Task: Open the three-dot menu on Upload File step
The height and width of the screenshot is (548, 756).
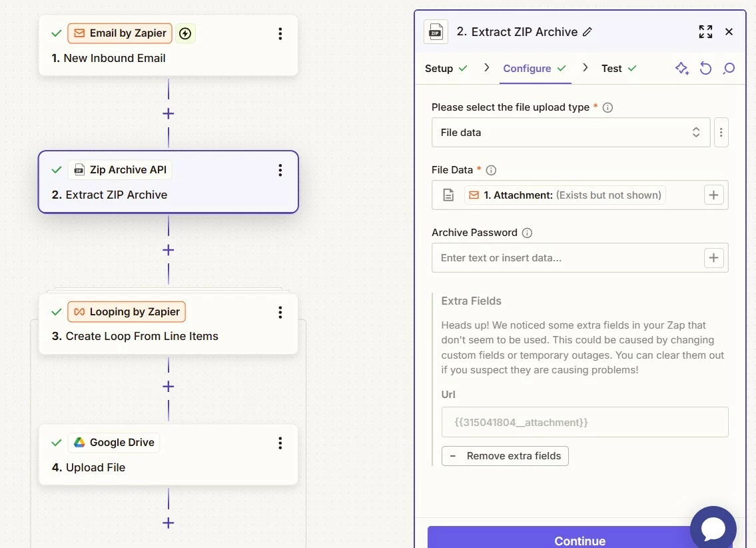Action: point(280,443)
